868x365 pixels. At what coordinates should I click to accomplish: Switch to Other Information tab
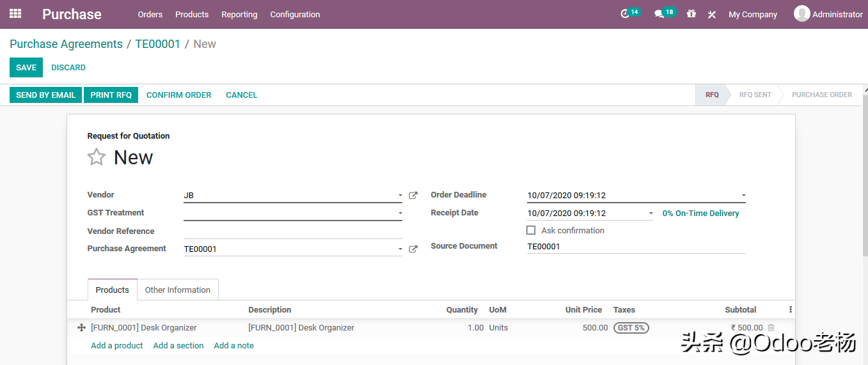(x=177, y=290)
